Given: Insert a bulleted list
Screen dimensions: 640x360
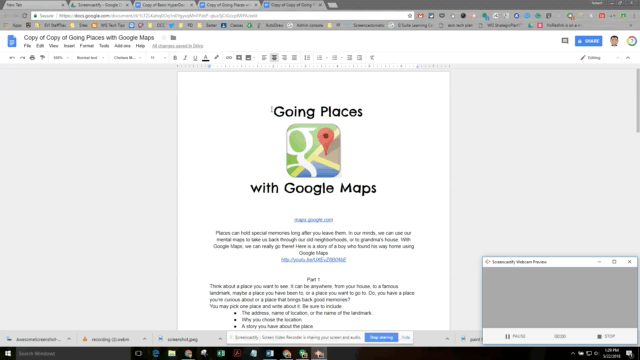Looking at the screenshot, I should click(x=334, y=58).
